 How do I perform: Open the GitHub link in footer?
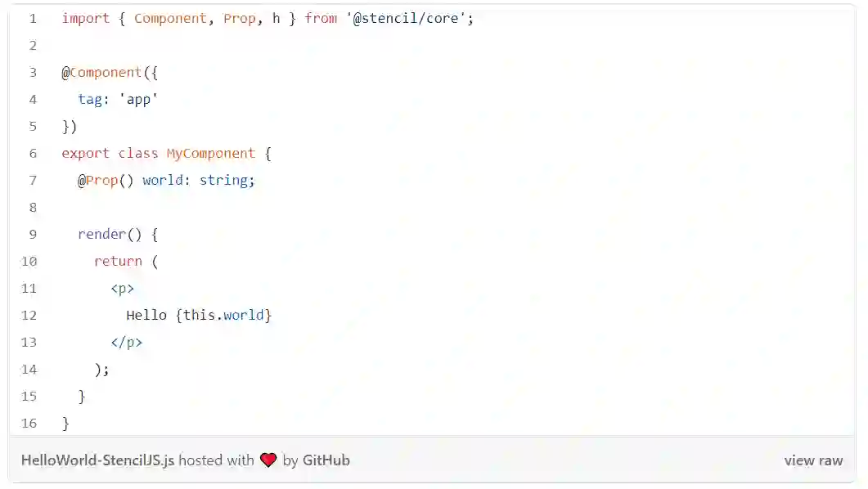[326, 460]
